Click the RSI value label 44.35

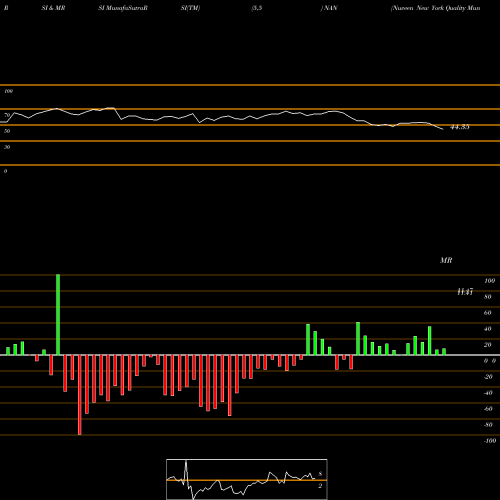click(460, 127)
